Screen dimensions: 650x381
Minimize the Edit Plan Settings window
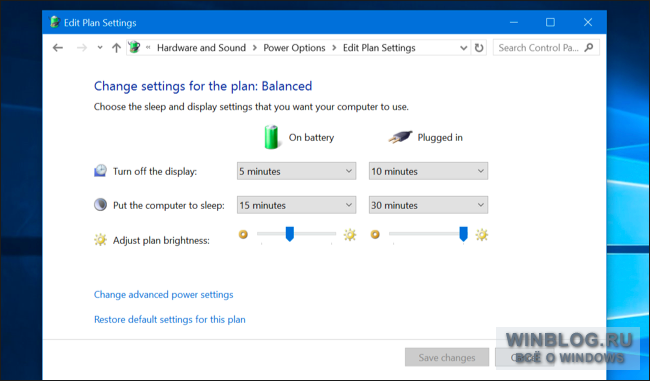pos(514,22)
